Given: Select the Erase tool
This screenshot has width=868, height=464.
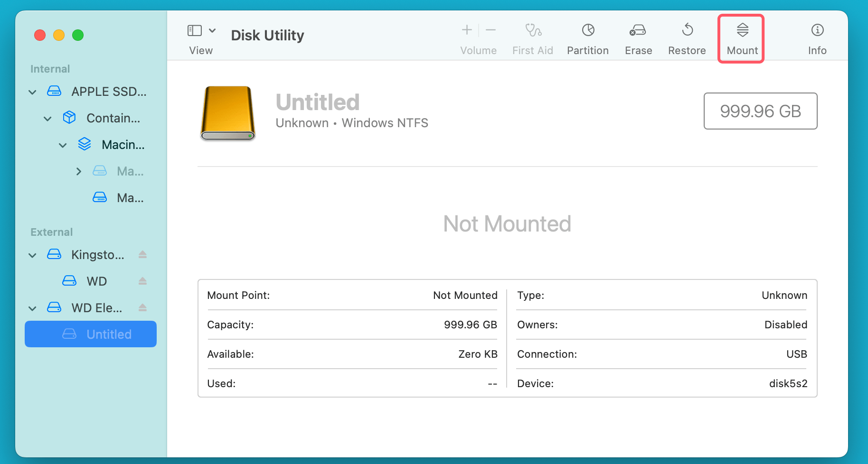Looking at the screenshot, I should 638,38.
